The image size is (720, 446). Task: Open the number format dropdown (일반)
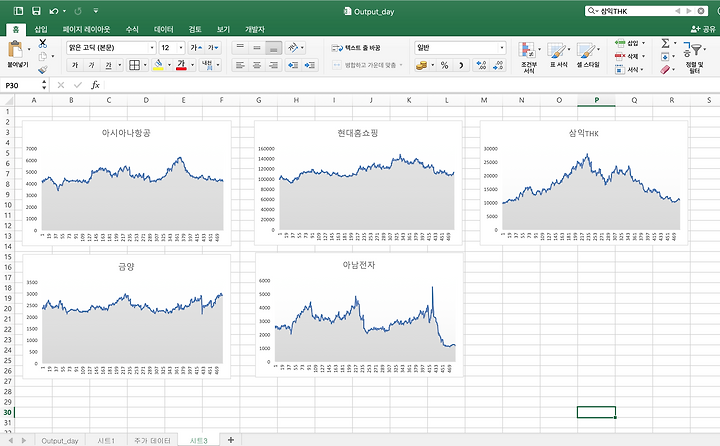click(501, 47)
